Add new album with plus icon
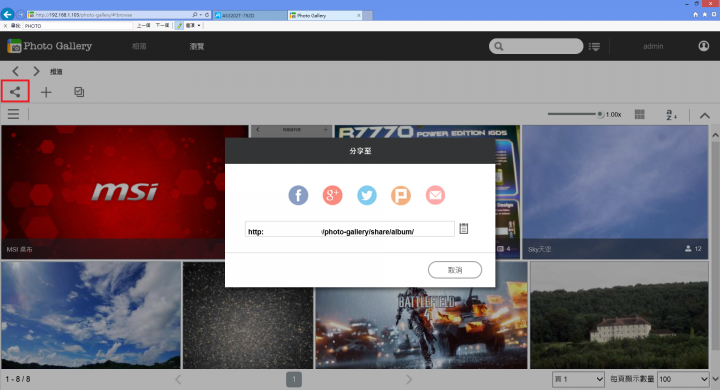 coord(46,92)
